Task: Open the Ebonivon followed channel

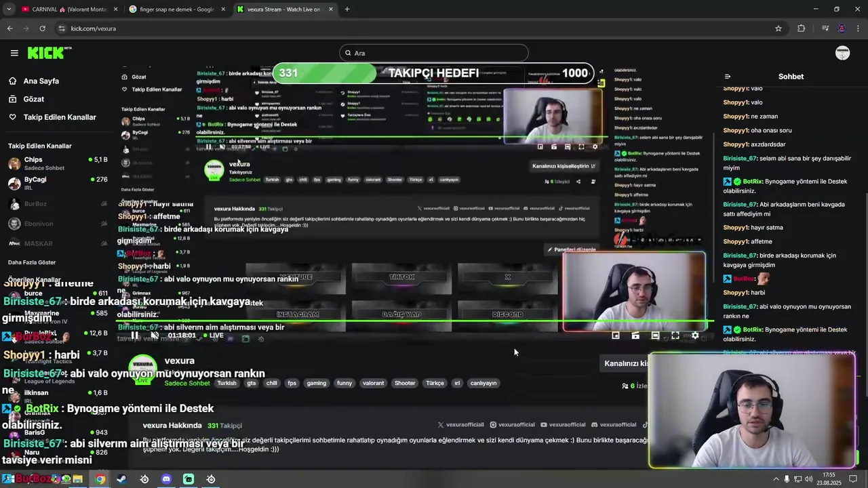Action: point(58,224)
